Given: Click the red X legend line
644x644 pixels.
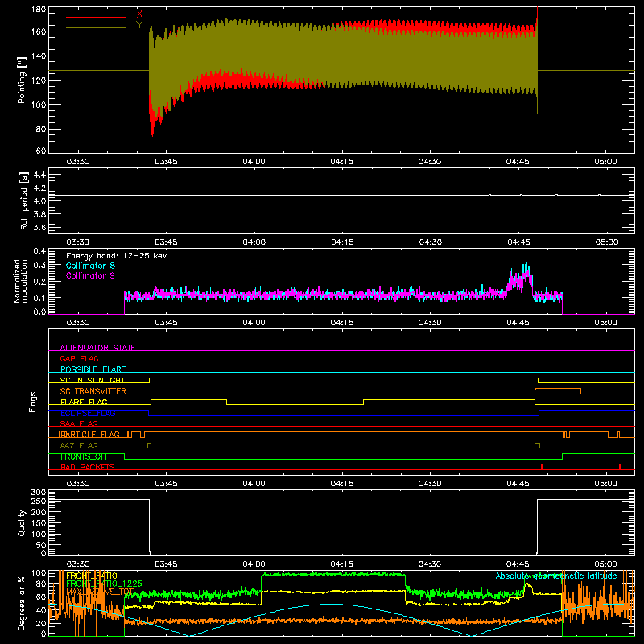Looking at the screenshot, I should pos(96,17).
